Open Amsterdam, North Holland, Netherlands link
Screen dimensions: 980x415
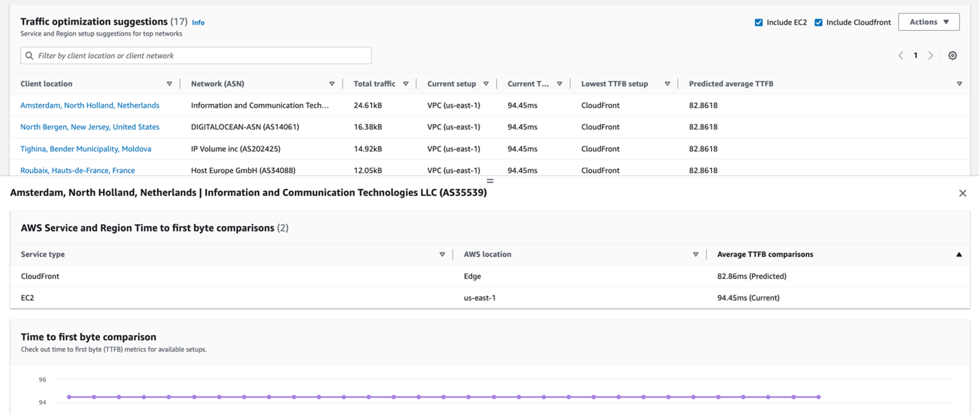click(x=90, y=105)
